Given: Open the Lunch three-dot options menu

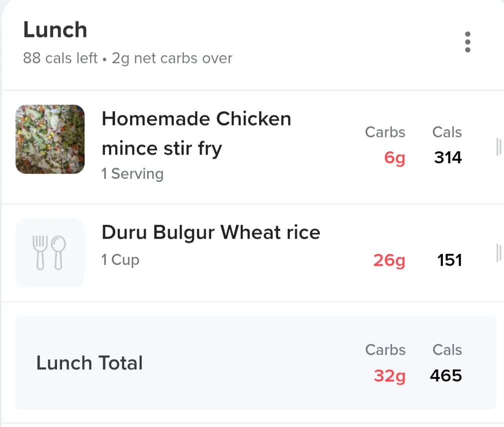Looking at the screenshot, I should tap(467, 42).
